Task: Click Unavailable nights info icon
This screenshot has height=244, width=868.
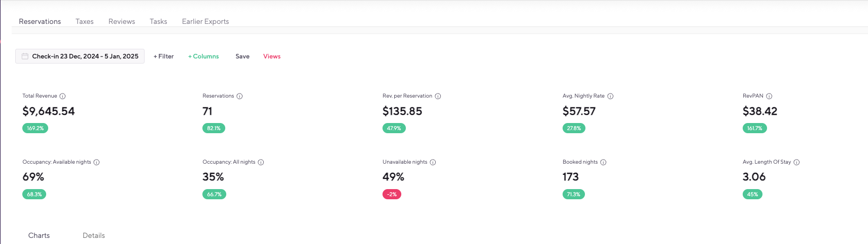Action: [433, 162]
